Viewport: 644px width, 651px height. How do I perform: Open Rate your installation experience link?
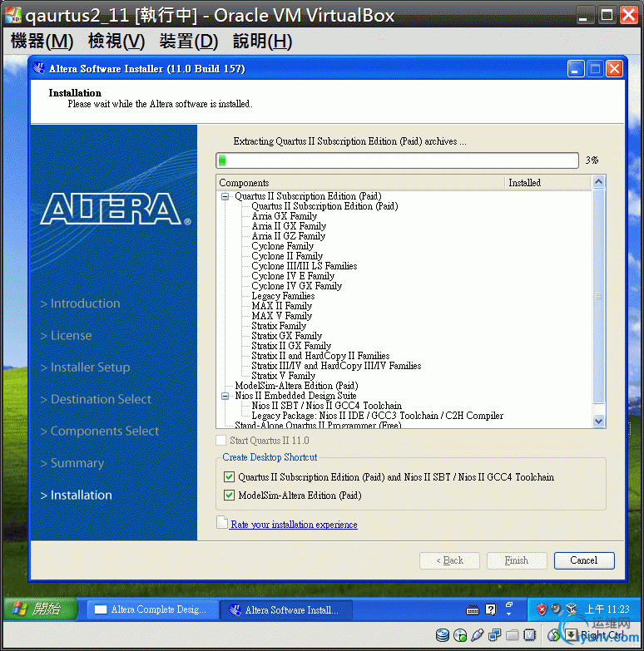click(x=294, y=525)
